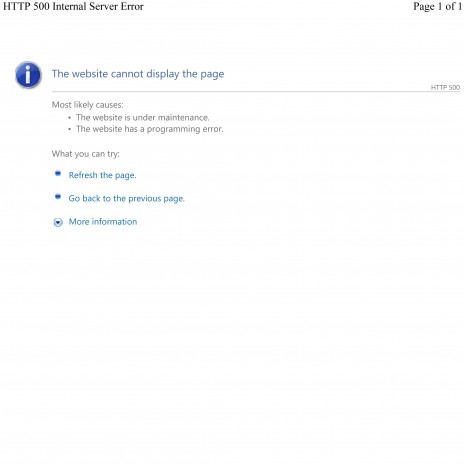The image size is (464, 464).
Task: Click Most likely causes text
Action: pos(87,105)
